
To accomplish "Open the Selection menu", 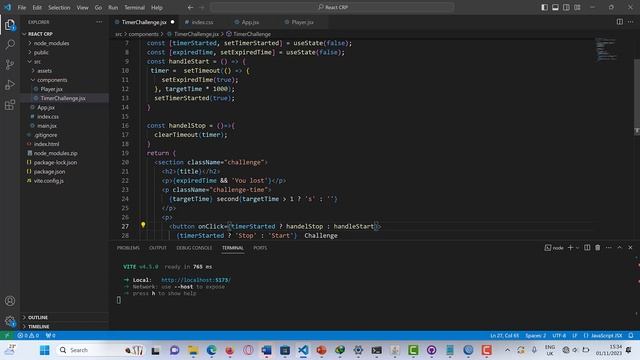I will click(59, 7).
